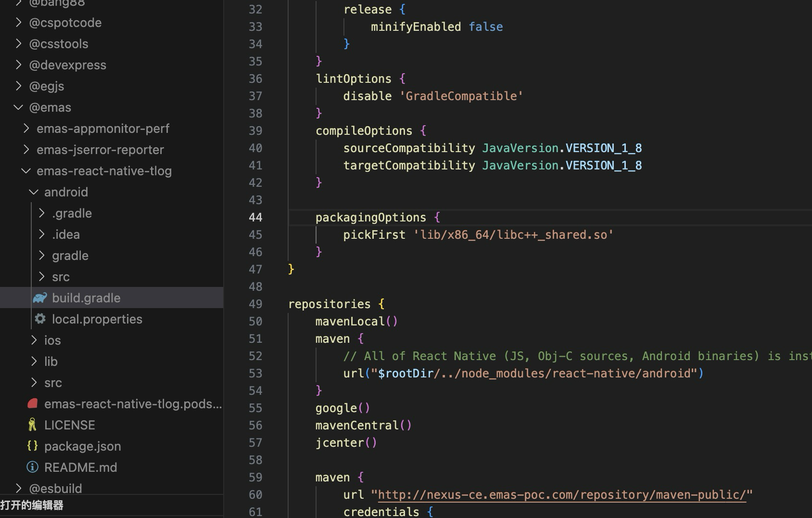
Task: Click the maven keyword on line 51
Action: point(332,338)
